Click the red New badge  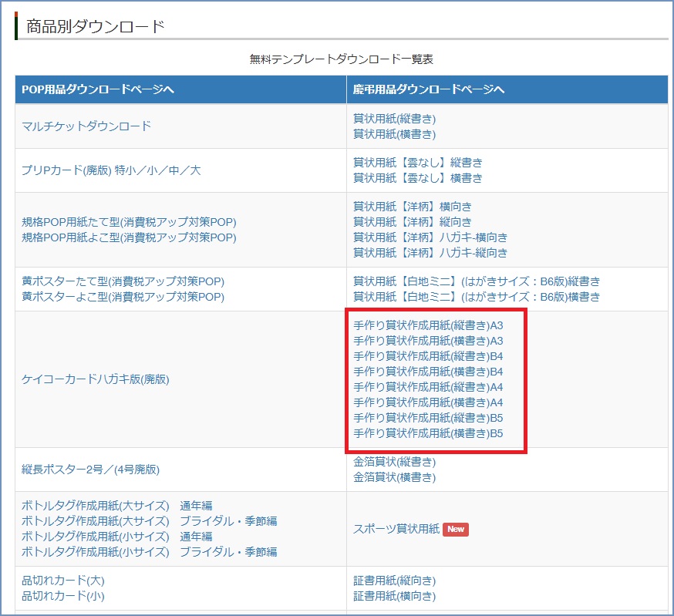point(455,529)
